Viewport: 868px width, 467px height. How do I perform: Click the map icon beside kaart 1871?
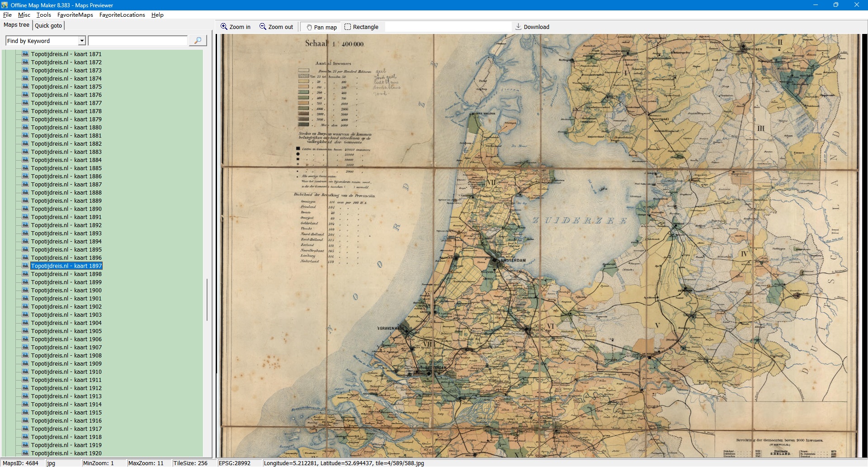point(25,54)
